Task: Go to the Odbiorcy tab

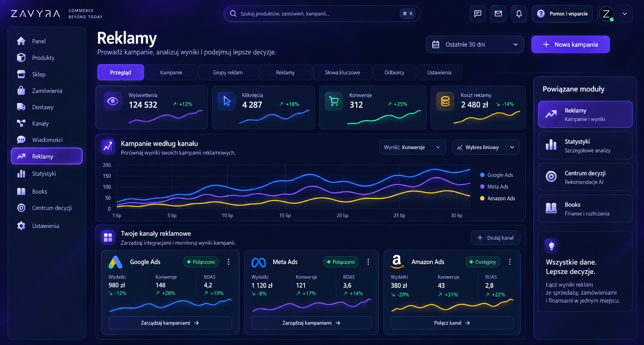Action: point(394,73)
